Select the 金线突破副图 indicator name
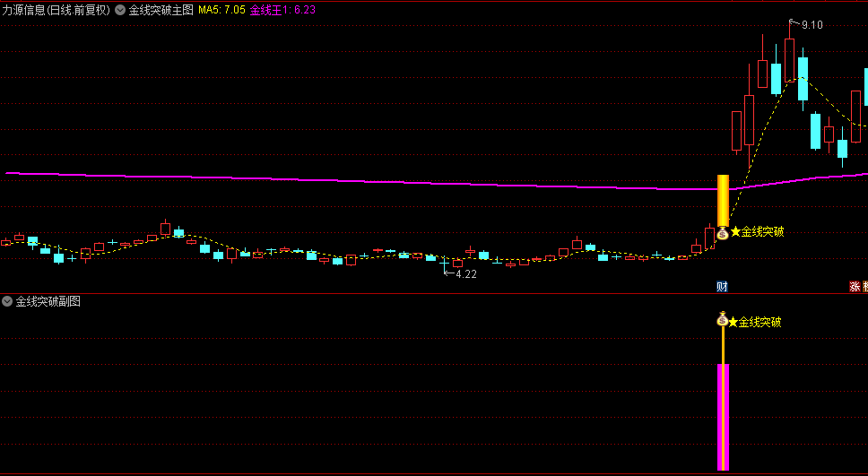The image size is (868, 476). 48,302
